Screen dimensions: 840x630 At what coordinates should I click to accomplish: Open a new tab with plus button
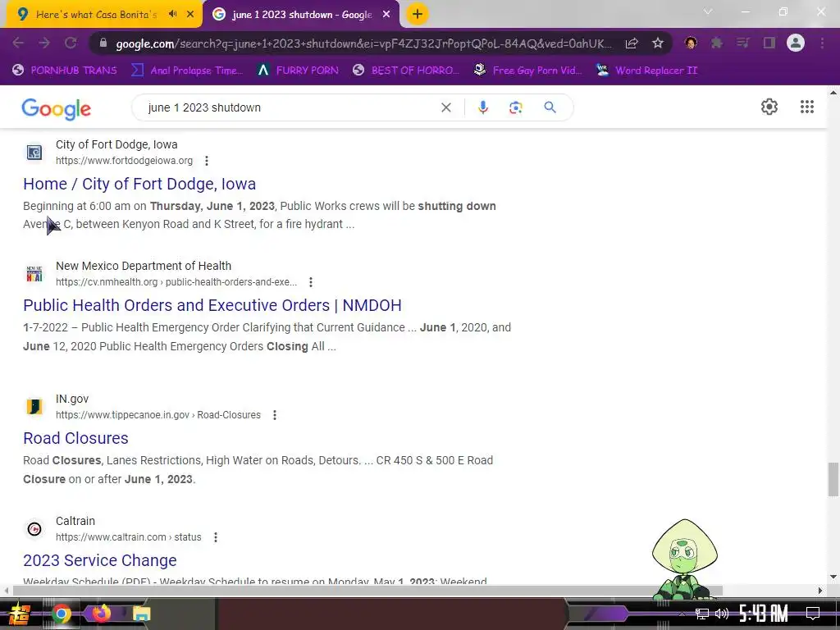[418, 14]
